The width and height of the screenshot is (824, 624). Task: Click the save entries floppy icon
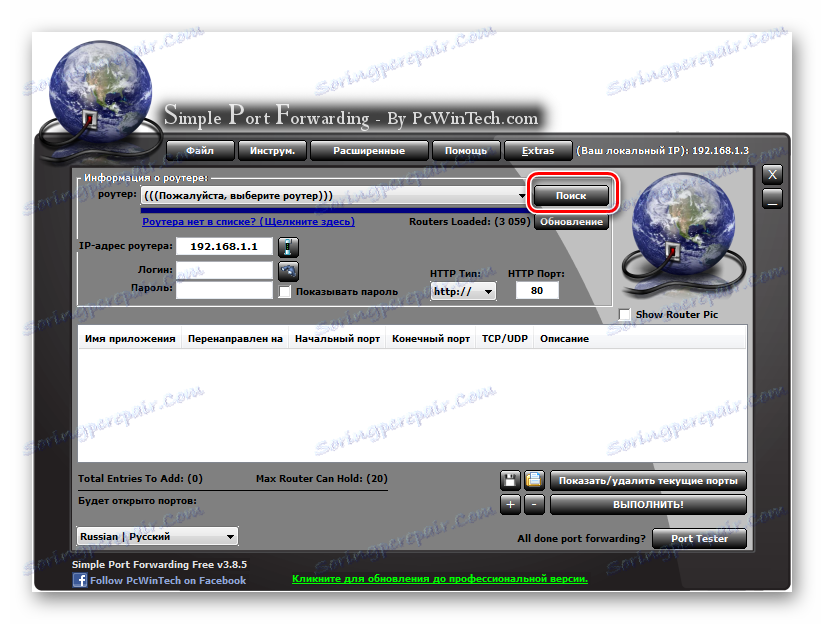coord(510,480)
